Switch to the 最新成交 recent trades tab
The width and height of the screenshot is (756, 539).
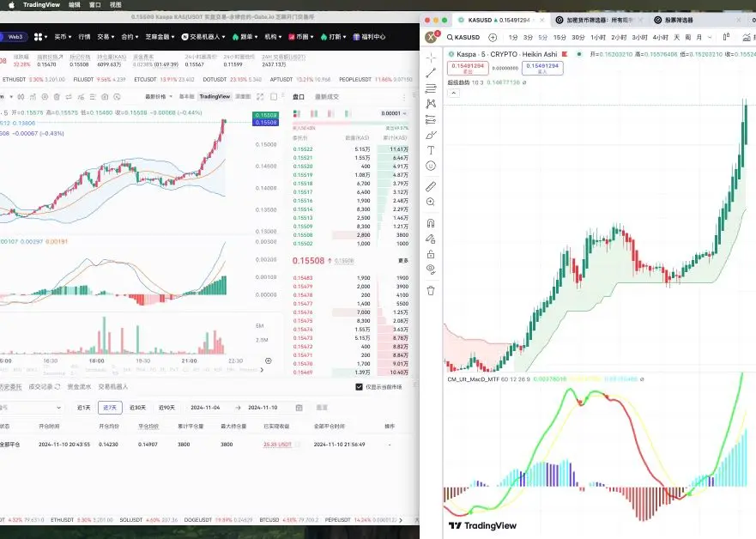pyautogui.click(x=327, y=97)
